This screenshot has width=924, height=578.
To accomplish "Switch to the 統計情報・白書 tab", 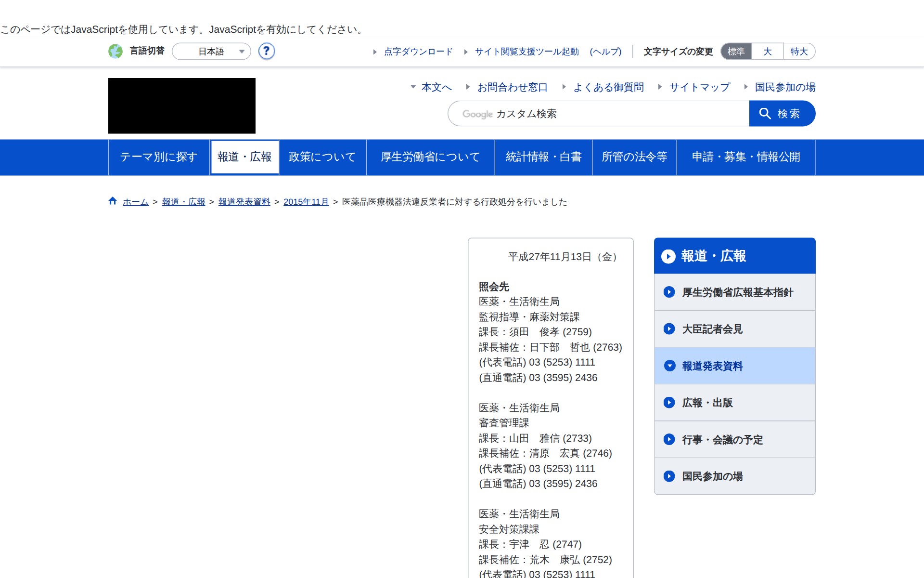I will click(543, 157).
